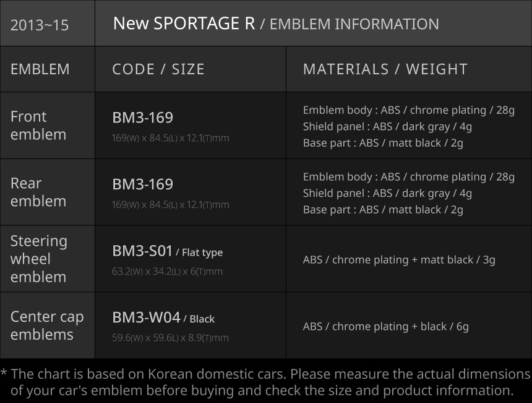
Task: Click the BM3-W04 Black code
Action: click(163, 318)
